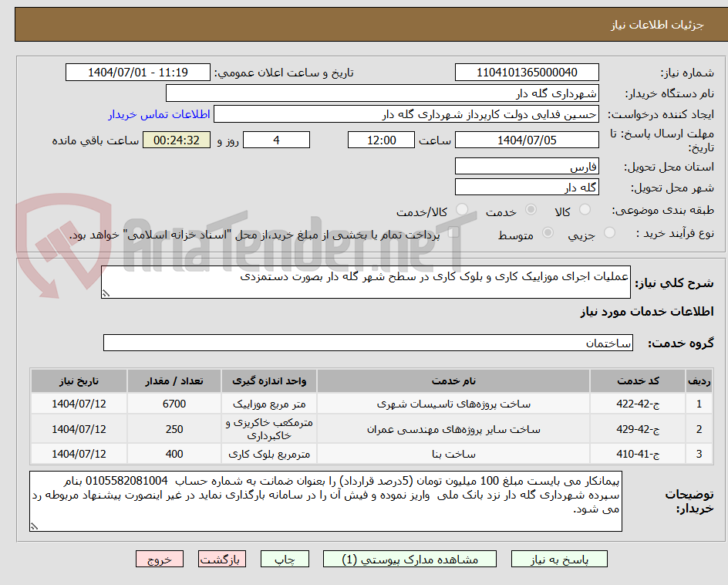Click the تعداد / مقدار column header
The width and height of the screenshot is (728, 585).
[x=174, y=381]
